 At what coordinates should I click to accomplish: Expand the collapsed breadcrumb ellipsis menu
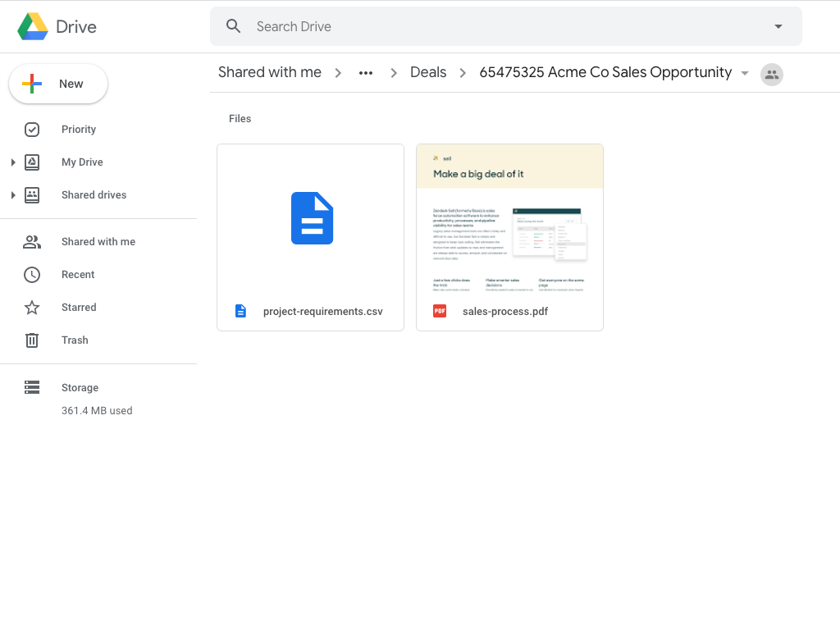point(365,72)
